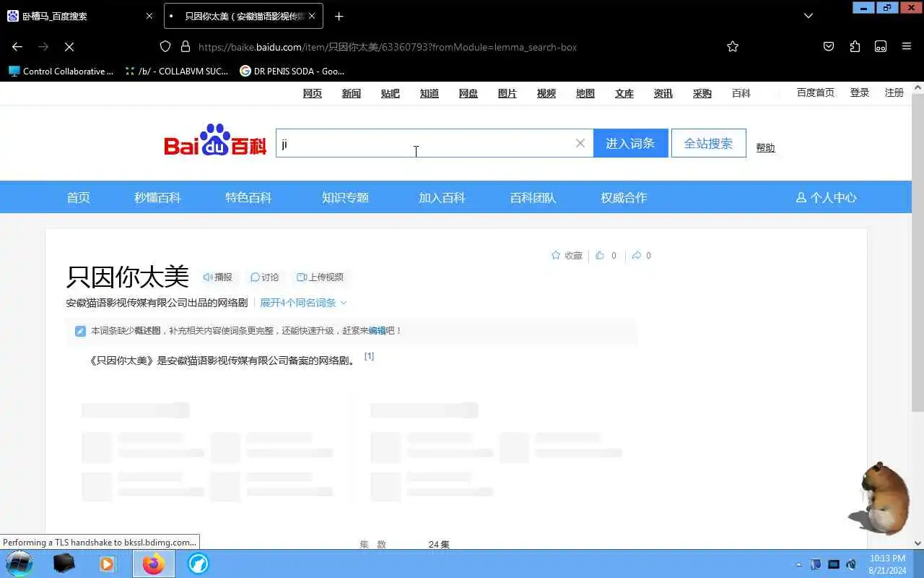Screen dimensions: 924x578
Task: Open the 帮助 help link
Action: pos(765,147)
